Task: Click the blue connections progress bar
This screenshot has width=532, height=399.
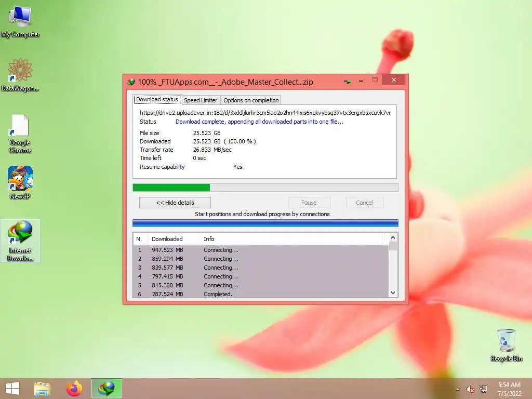Action: (265, 223)
